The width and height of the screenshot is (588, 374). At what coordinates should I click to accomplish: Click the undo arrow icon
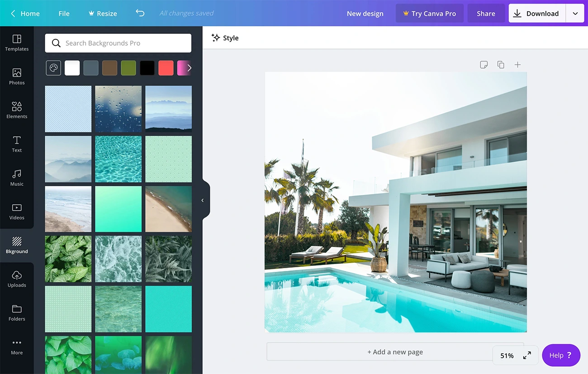tap(140, 13)
